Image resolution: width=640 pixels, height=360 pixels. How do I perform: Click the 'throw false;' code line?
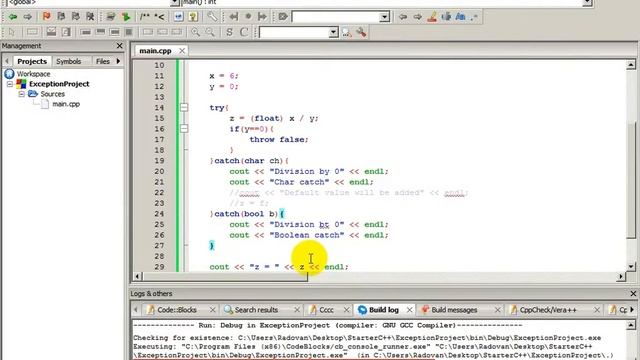tap(279, 140)
